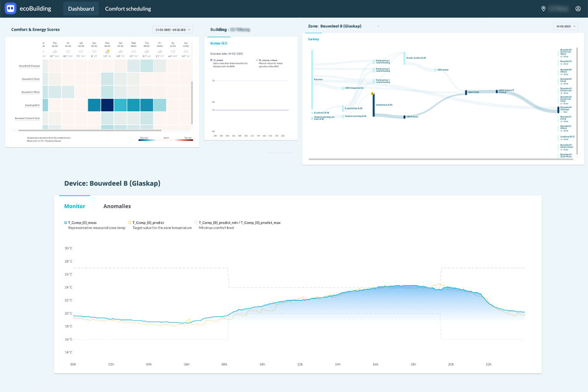Open the Comfort & Energy date range dropdown

coord(172,29)
